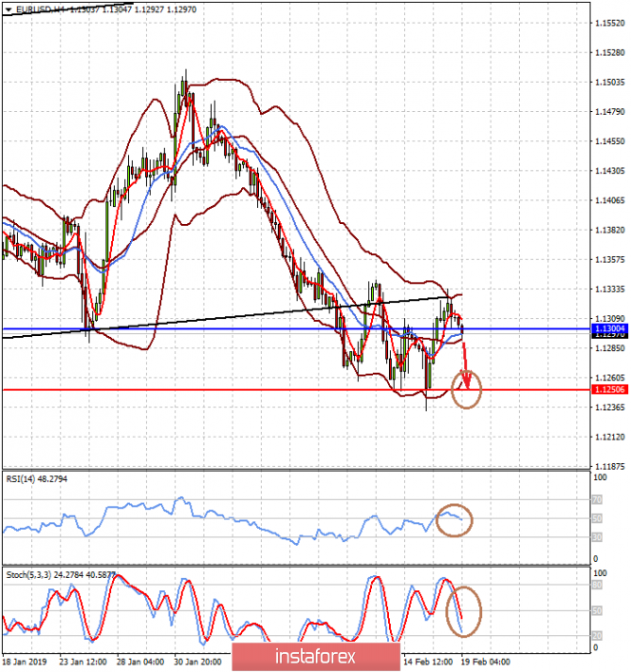This screenshot has width=631, height=672.
Task: Click the 1.11875 value on the price scale
Action: (607, 467)
